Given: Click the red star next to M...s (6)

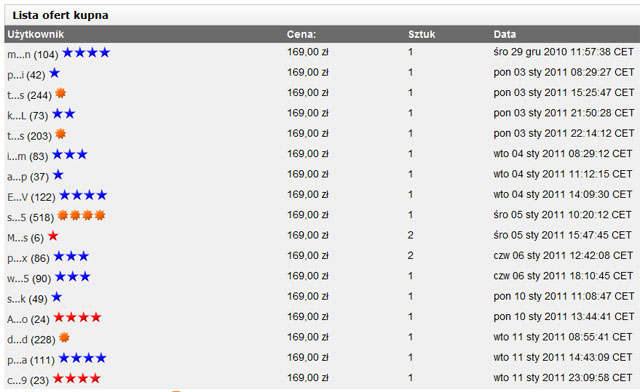Looking at the screenshot, I should 53,236.
